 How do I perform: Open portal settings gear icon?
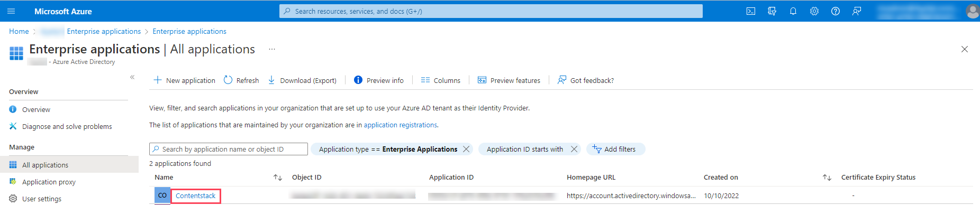point(814,11)
